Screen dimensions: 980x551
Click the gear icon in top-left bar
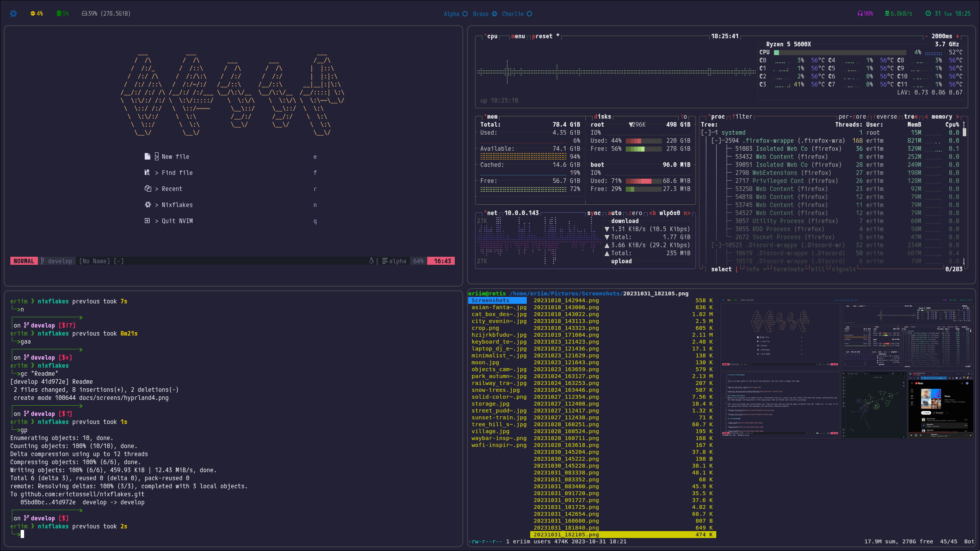pos(13,13)
